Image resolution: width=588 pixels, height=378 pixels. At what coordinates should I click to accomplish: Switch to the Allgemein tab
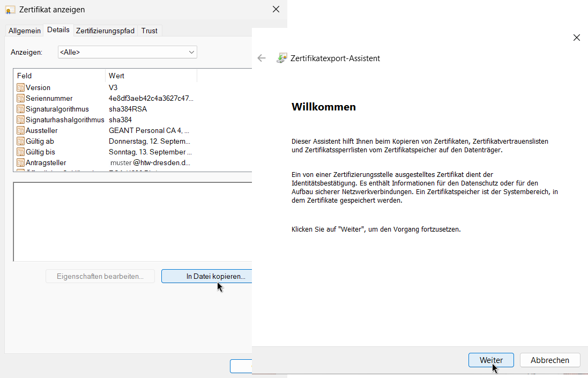point(25,31)
